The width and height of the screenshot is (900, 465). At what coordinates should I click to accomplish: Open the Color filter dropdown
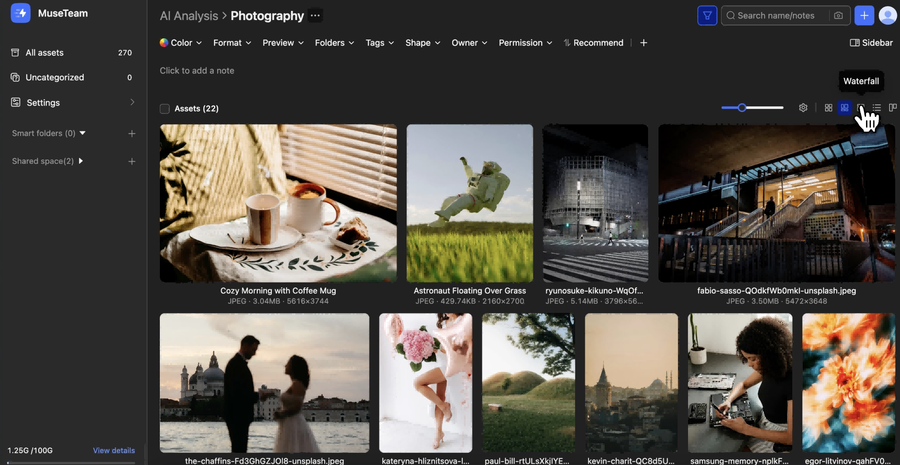(181, 43)
